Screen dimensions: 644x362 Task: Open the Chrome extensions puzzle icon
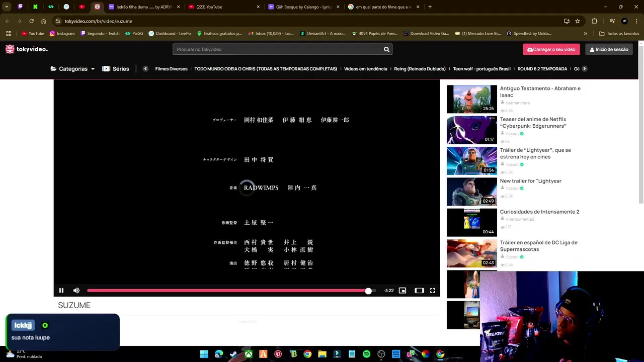coord(595,21)
